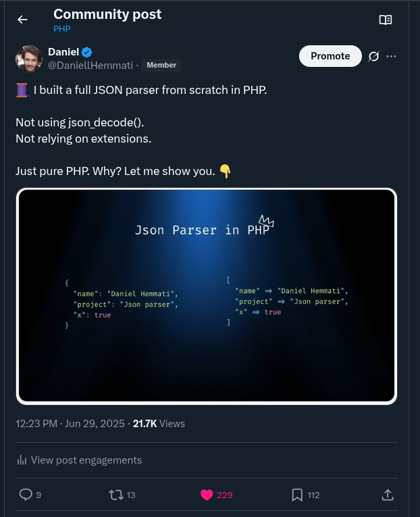Click the Promote button
The height and width of the screenshot is (517, 420).
(x=330, y=56)
